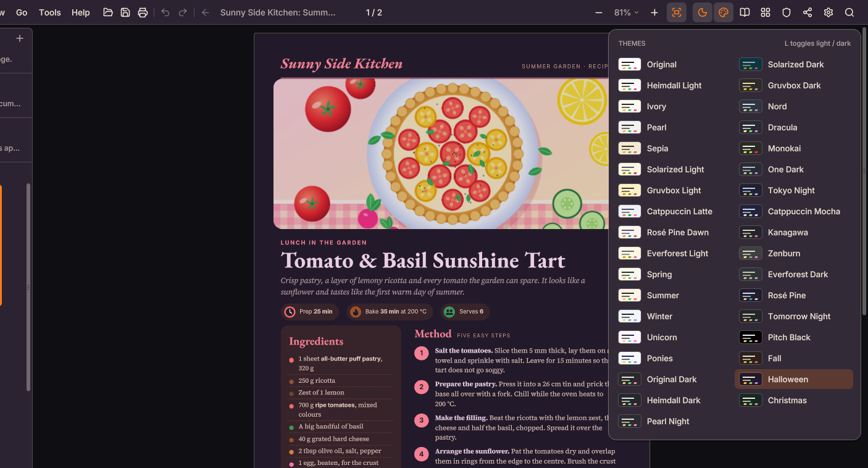Zoom in with the plus icon
The image size is (868, 468).
click(654, 12)
